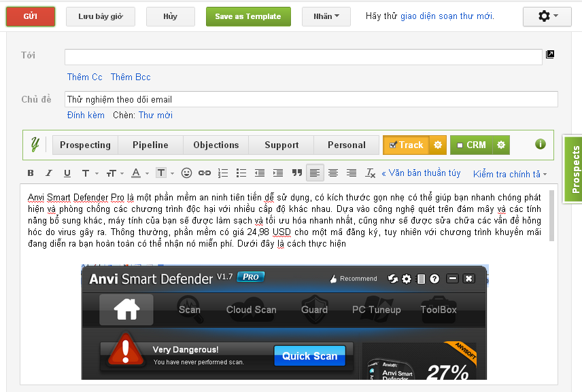Open CRM settings gear

501,145
